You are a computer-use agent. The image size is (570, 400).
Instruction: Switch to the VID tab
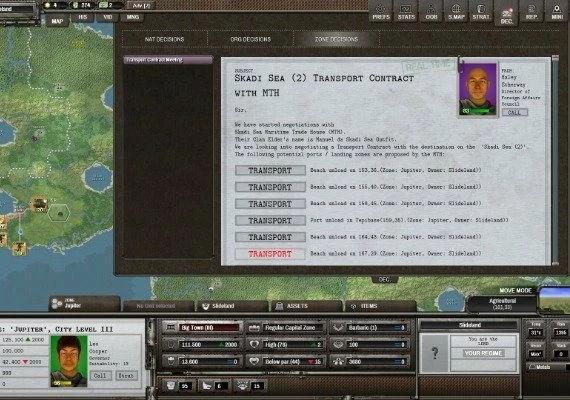(108, 17)
